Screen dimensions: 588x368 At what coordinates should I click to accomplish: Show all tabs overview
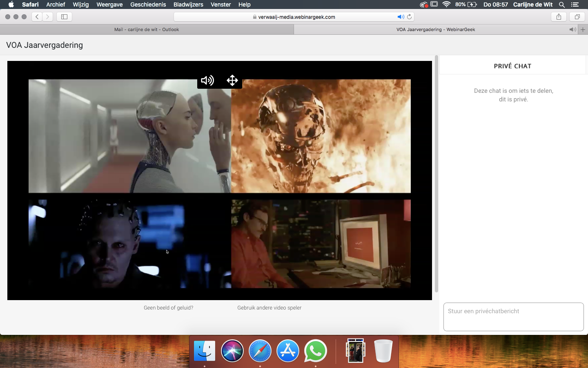point(577,17)
